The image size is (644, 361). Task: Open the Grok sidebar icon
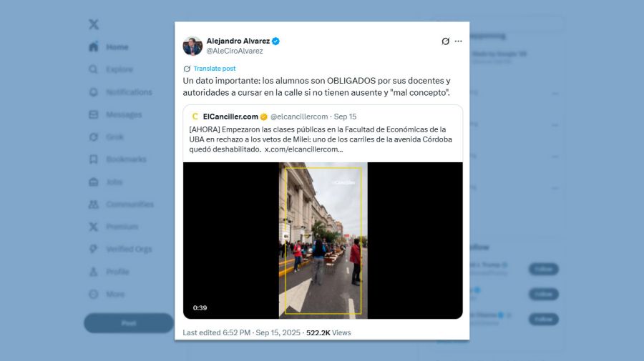[94, 137]
